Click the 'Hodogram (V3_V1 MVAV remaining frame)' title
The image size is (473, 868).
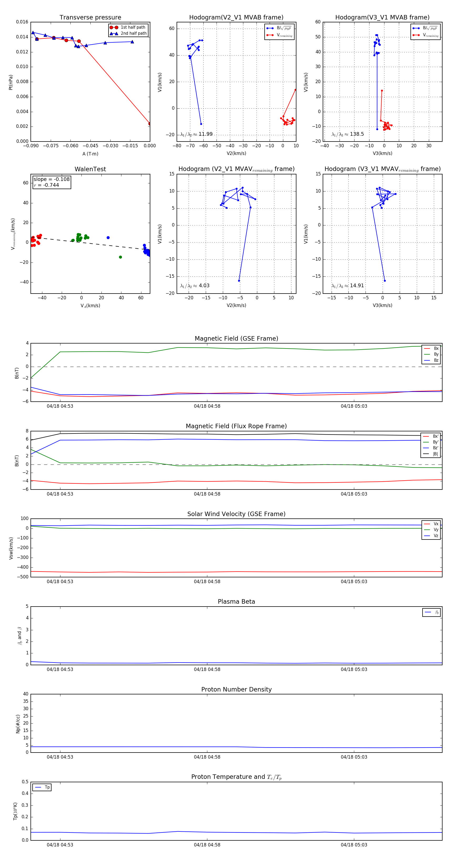tap(382, 169)
